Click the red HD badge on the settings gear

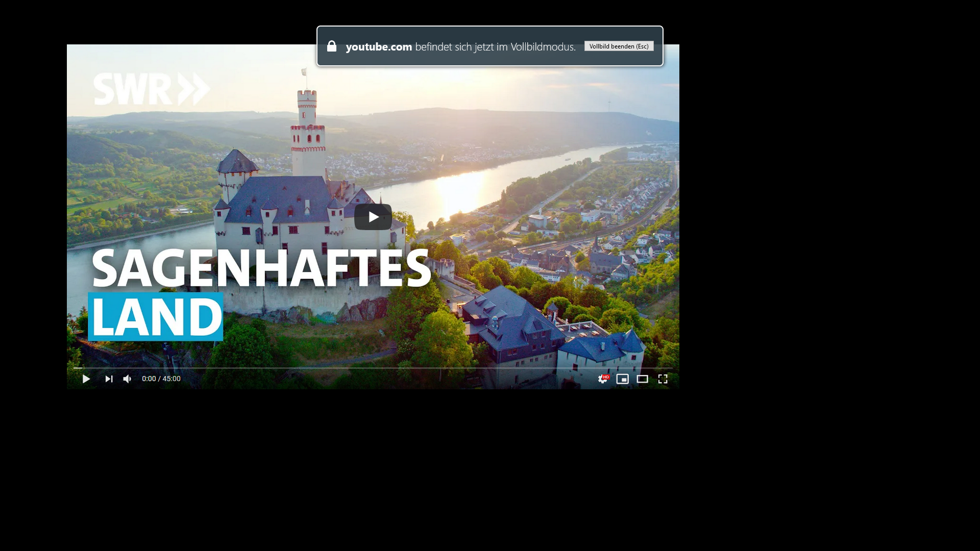click(606, 377)
